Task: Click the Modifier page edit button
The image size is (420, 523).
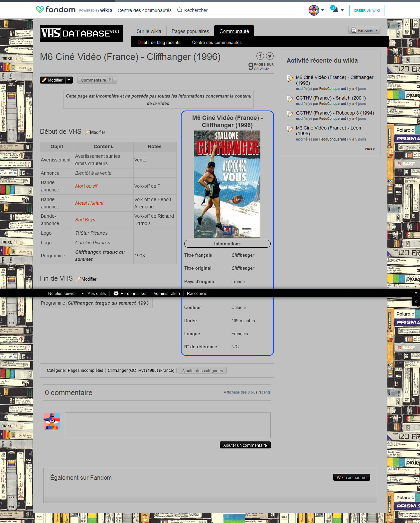Action: (x=53, y=80)
